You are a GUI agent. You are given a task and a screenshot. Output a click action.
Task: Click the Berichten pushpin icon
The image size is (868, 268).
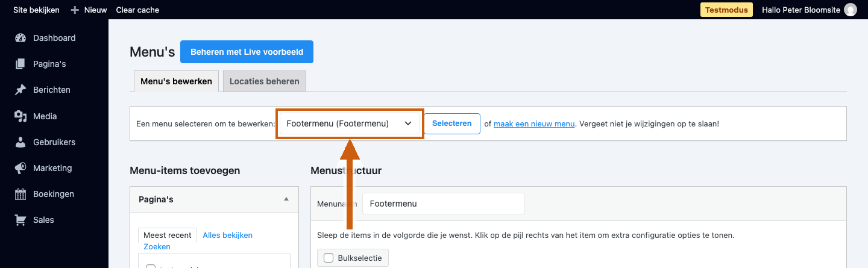click(20, 90)
